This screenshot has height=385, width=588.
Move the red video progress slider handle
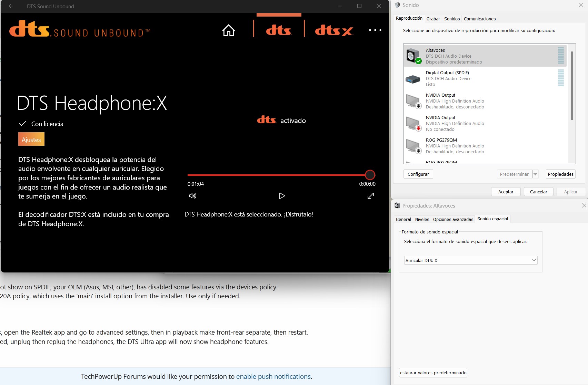click(x=370, y=175)
